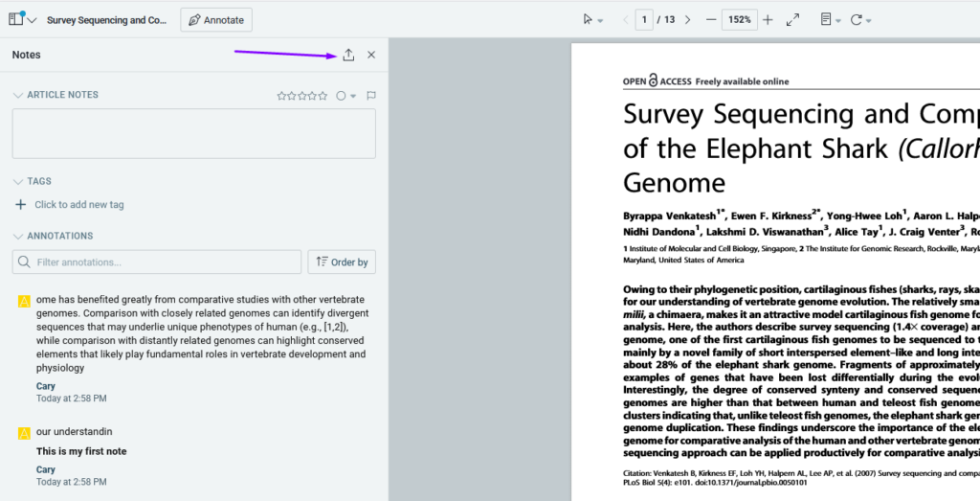Open the color label circle dropdown
This screenshot has height=501, width=980.
point(345,96)
